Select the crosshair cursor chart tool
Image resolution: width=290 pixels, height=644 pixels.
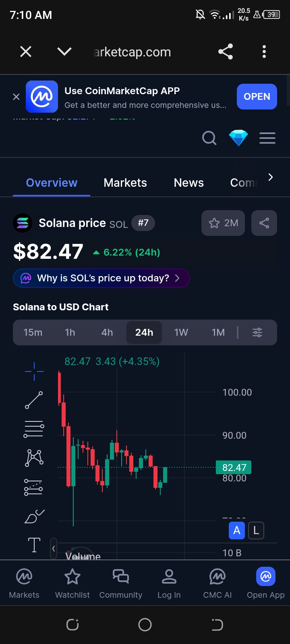(34, 371)
